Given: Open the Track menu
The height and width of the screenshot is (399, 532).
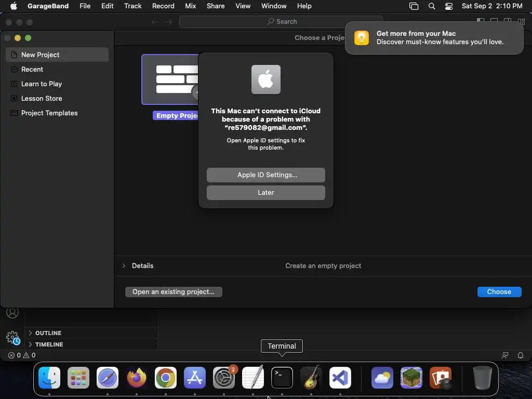Looking at the screenshot, I should click(x=132, y=6).
